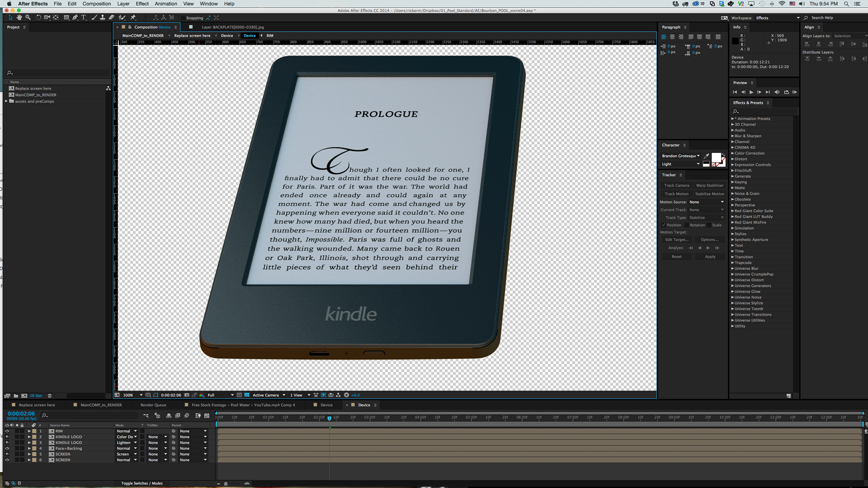Click Hide Shy Layers timeline icon
868x488 pixels.
[x=169, y=415]
